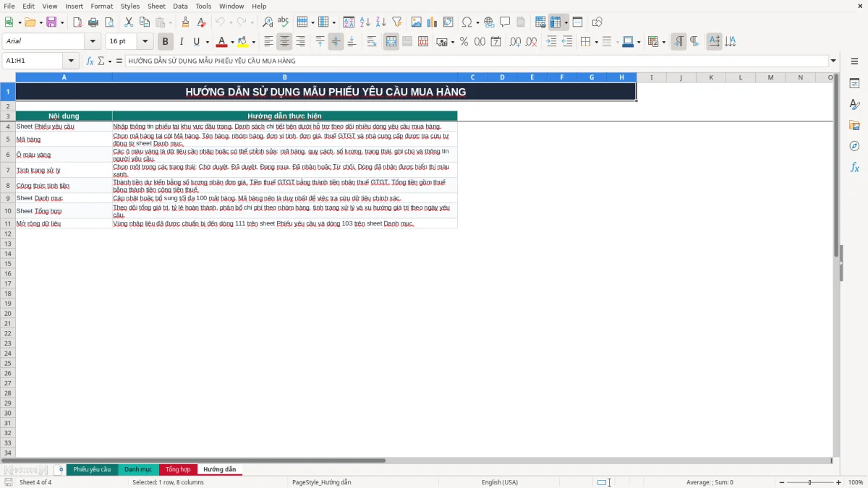Open the Data menu

tap(180, 6)
